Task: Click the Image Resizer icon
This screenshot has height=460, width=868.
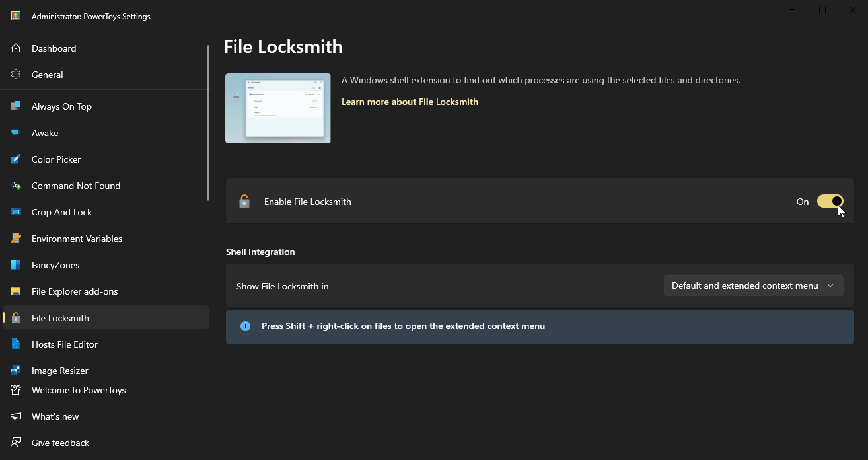Action: [x=16, y=371]
